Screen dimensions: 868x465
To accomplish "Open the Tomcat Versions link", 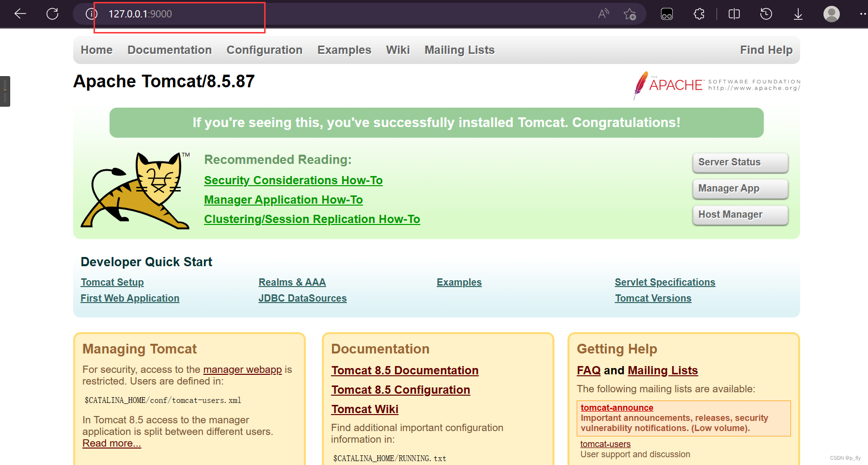I will click(653, 298).
